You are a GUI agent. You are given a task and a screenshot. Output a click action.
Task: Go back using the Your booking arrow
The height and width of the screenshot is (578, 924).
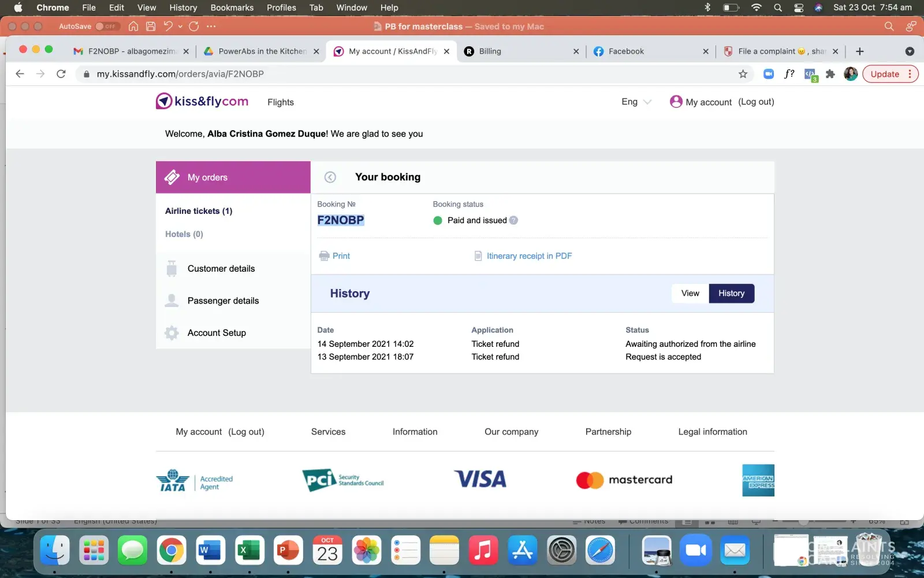click(330, 177)
